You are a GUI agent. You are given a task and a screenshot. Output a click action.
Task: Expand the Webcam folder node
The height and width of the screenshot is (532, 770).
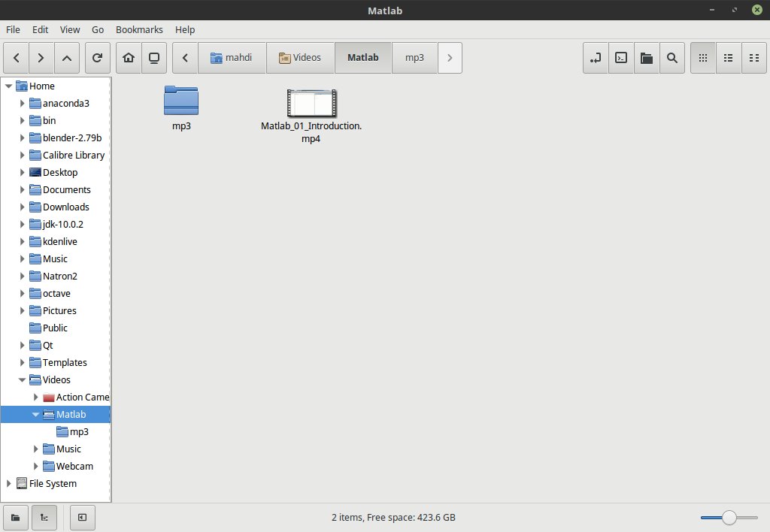pos(36,466)
